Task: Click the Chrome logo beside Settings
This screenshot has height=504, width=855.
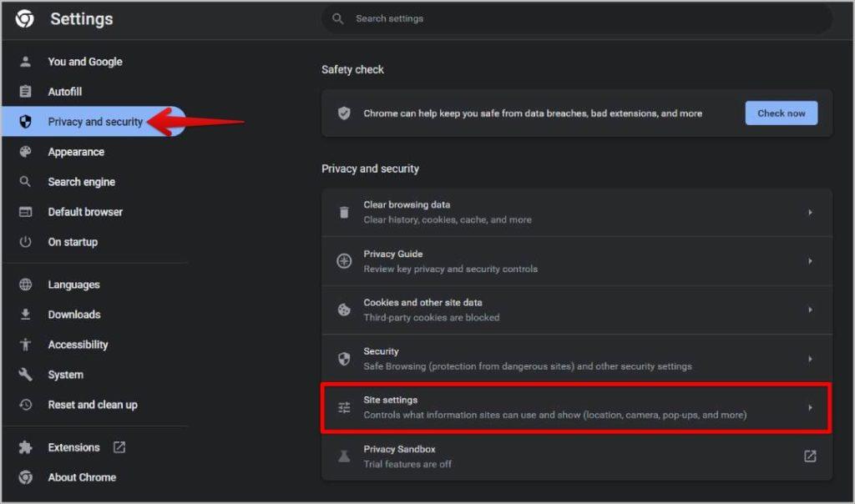Action: [x=24, y=18]
